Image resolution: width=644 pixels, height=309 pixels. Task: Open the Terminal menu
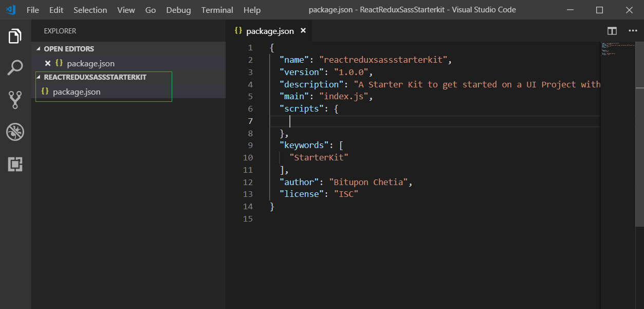(217, 10)
